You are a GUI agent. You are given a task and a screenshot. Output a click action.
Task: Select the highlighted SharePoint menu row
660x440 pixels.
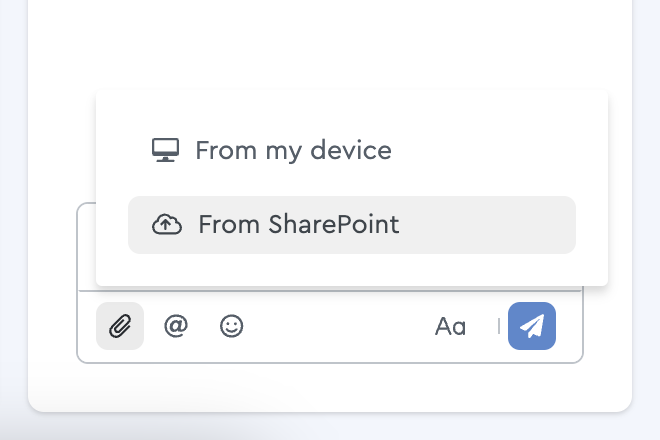coord(352,225)
